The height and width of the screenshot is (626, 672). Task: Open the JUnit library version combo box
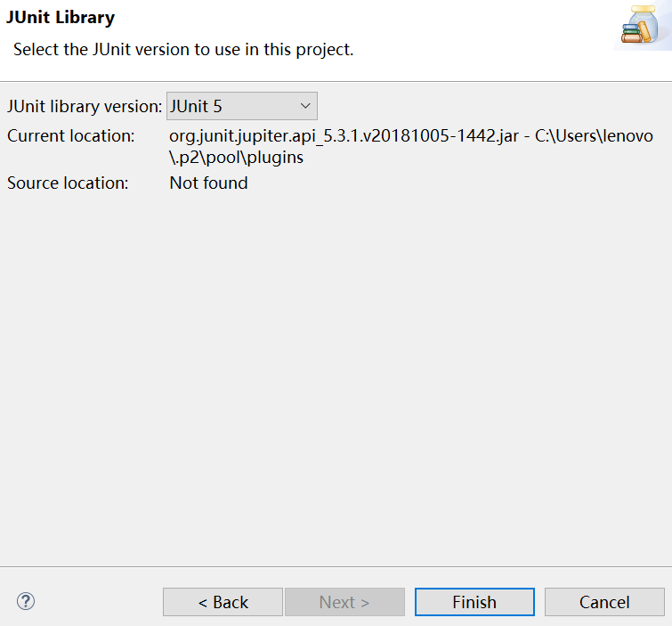[241, 106]
